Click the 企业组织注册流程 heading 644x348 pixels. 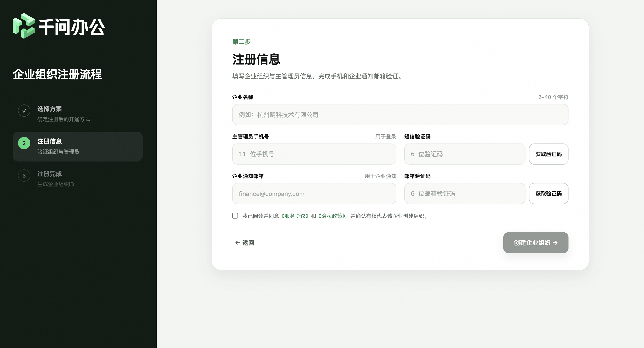(x=57, y=74)
